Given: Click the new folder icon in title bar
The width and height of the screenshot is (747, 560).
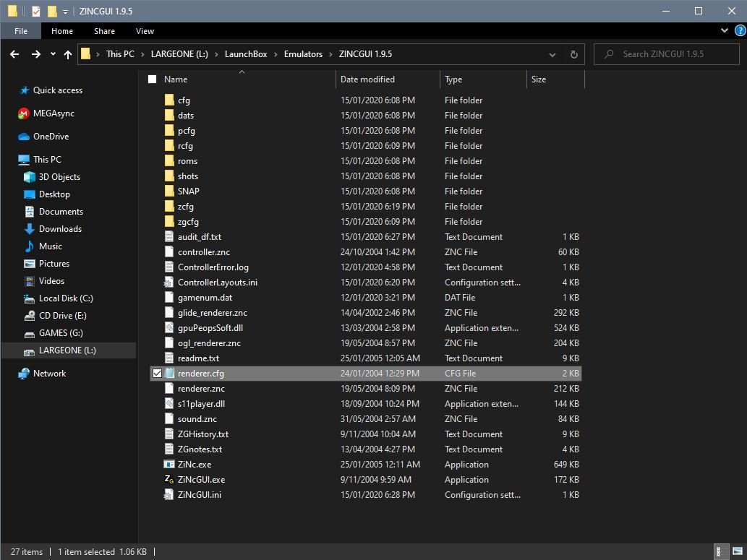Looking at the screenshot, I should (x=52, y=11).
